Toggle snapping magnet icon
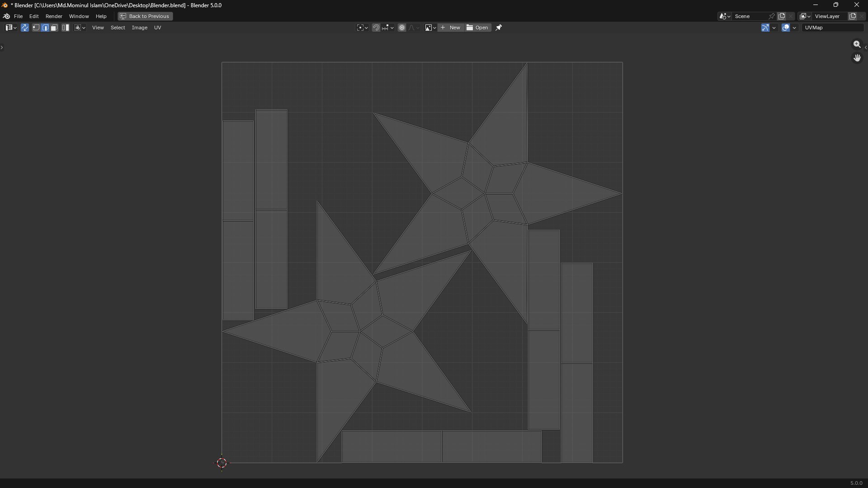The height and width of the screenshot is (488, 868). pyautogui.click(x=376, y=28)
